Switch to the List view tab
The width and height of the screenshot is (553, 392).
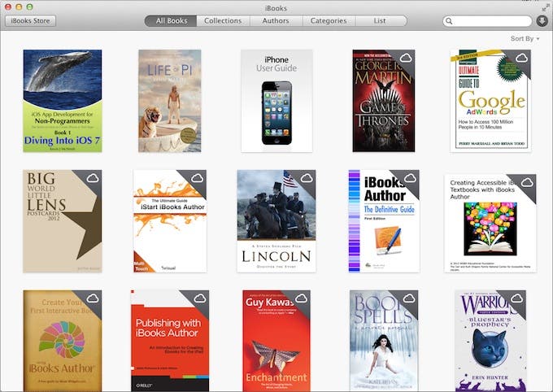[381, 21]
